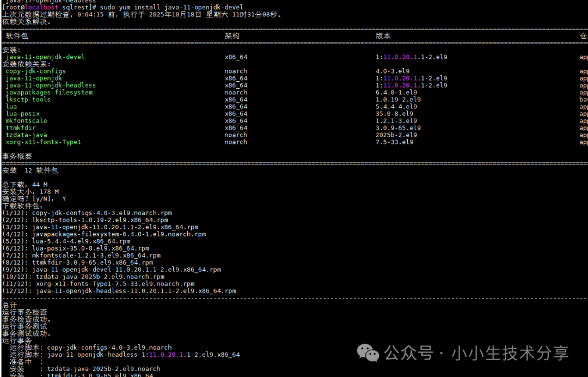Click version 7.5-33.el9 in the table
Viewport: 588px width, 377px height.
tap(395, 142)
